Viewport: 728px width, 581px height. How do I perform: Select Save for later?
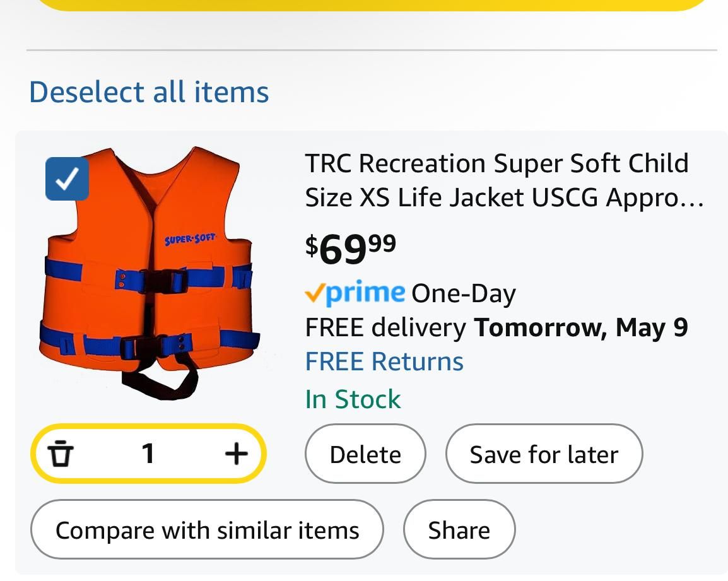click(544, 454)
